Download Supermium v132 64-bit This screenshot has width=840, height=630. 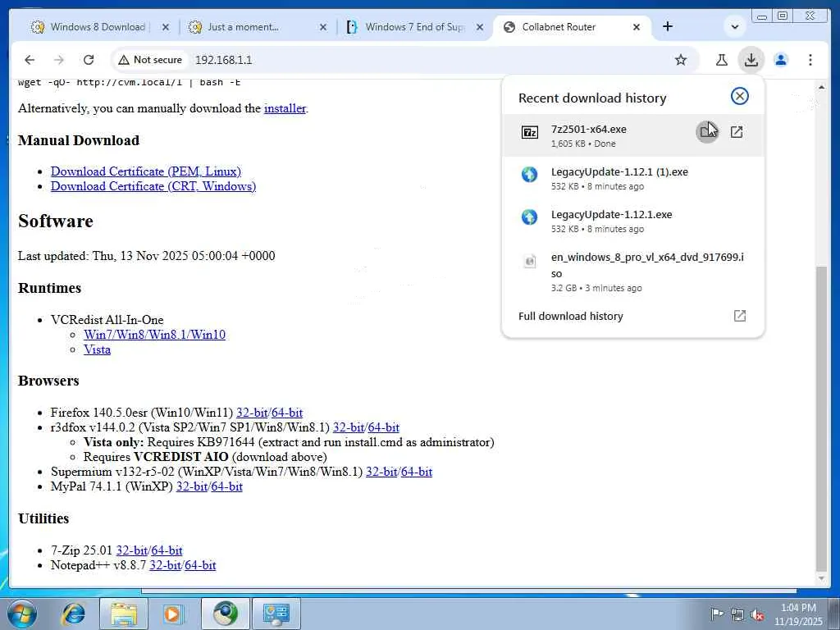[417, 472]
